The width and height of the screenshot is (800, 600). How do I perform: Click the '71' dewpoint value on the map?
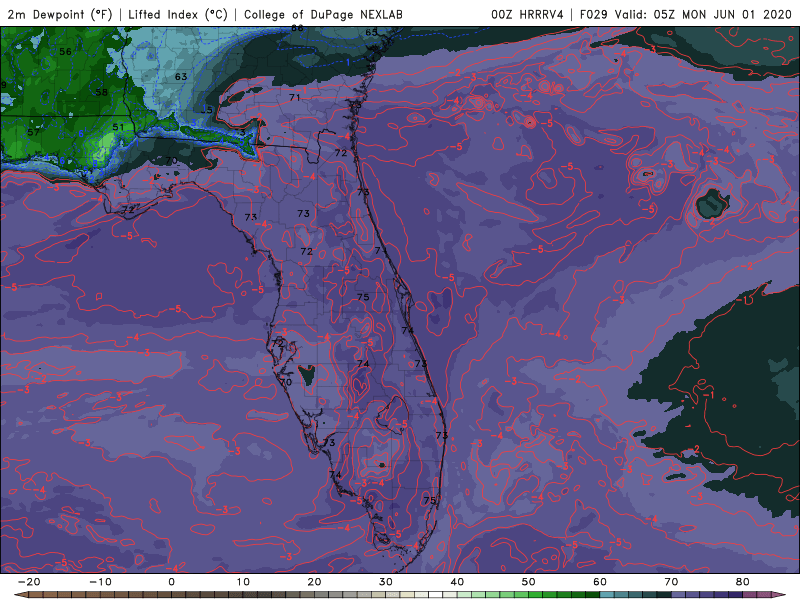pos(294,97)
